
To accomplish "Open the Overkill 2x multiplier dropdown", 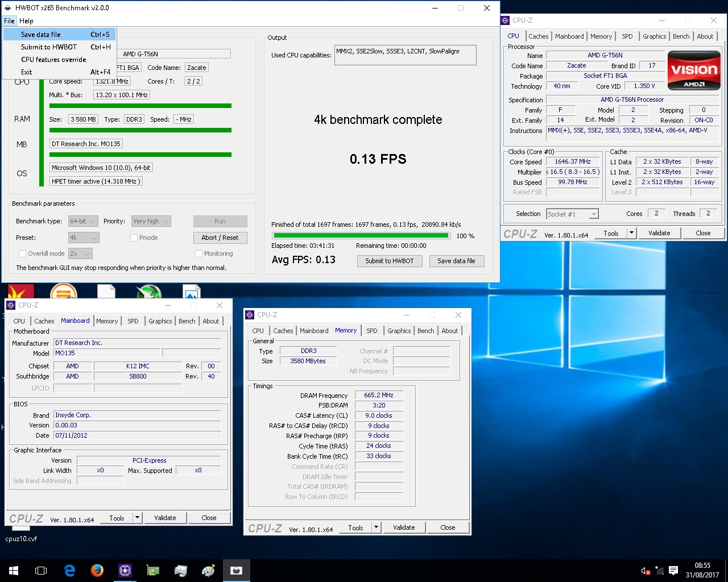I will pyautogui.click(x=80, y=253).
